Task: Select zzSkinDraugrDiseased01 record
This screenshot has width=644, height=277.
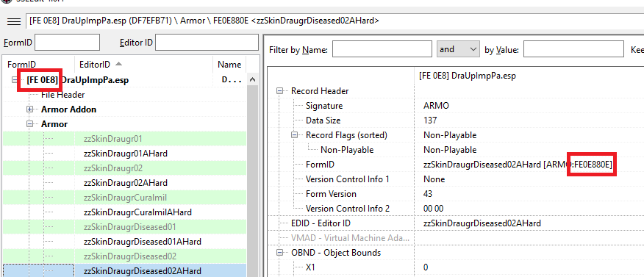Action: pyautogui.click(x=124, y=227)
